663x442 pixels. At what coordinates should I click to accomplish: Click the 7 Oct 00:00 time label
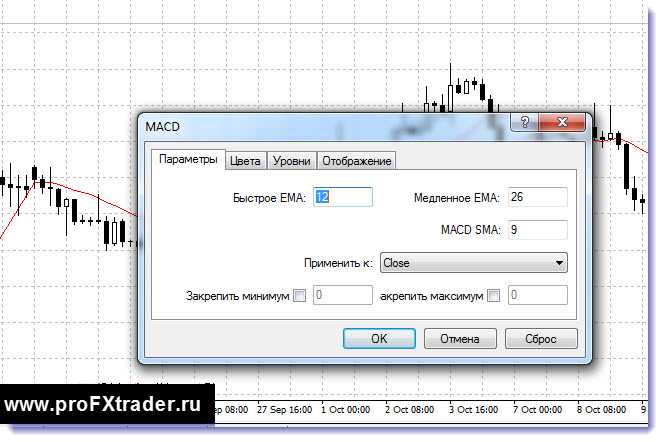[x=537, y=409]
